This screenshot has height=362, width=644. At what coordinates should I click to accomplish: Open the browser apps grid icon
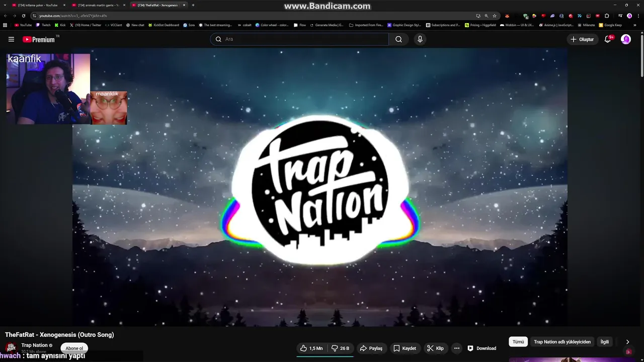(5, 25)
